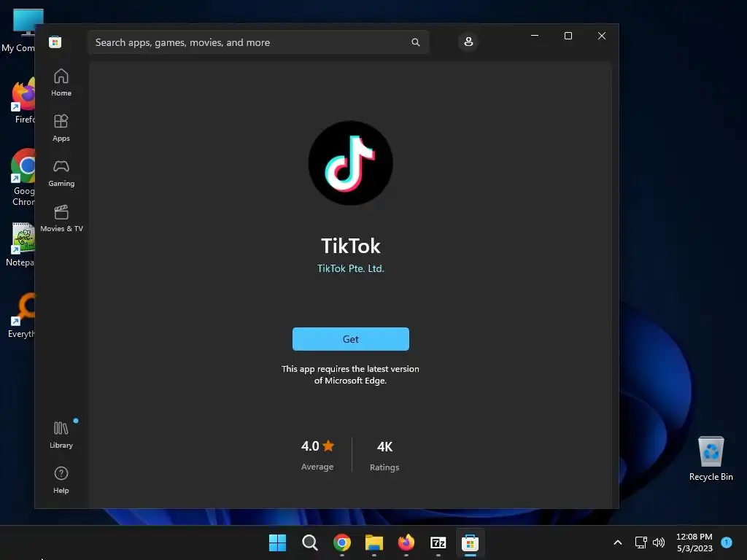Close the Microsoft Store window
Image resolution: width=747 pixels, height=560 pixels.
[602, 36]
